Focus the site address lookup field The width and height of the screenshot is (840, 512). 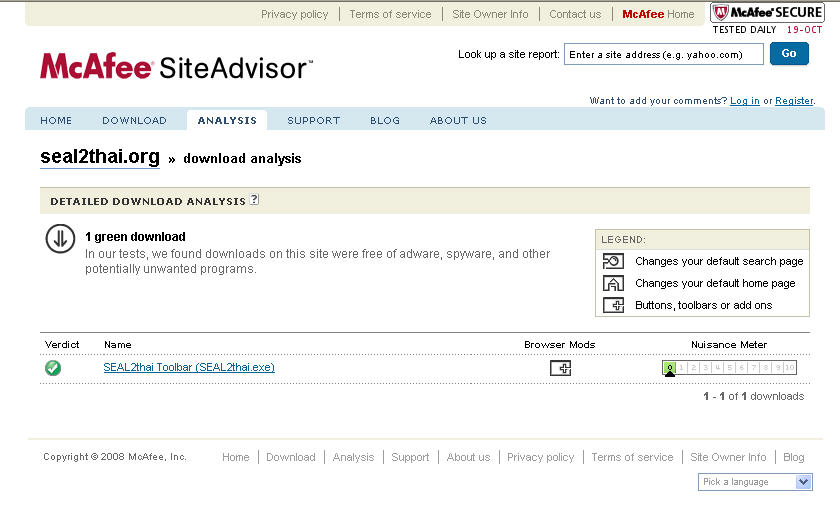click(x=664, y=54)
